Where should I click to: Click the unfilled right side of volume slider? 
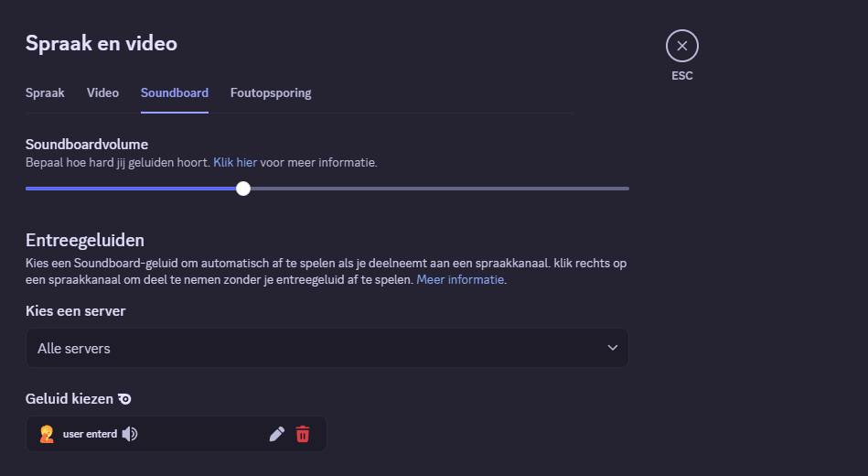439,189
